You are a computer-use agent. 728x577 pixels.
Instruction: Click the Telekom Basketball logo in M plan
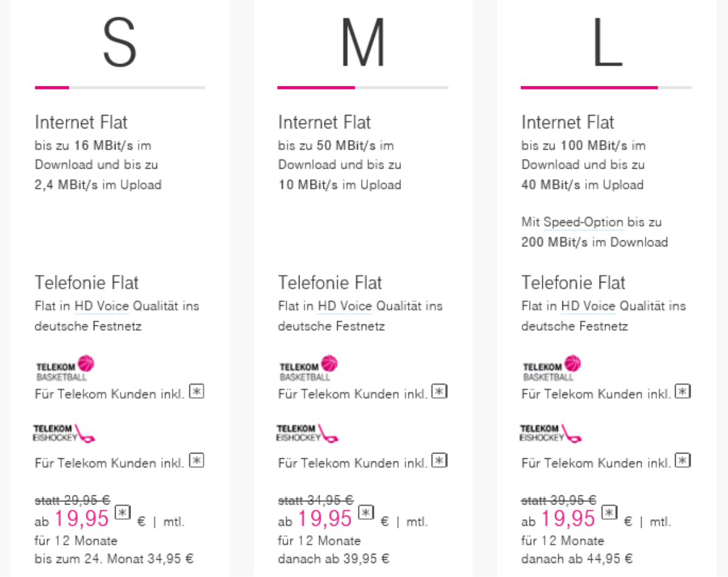(308, 369)
